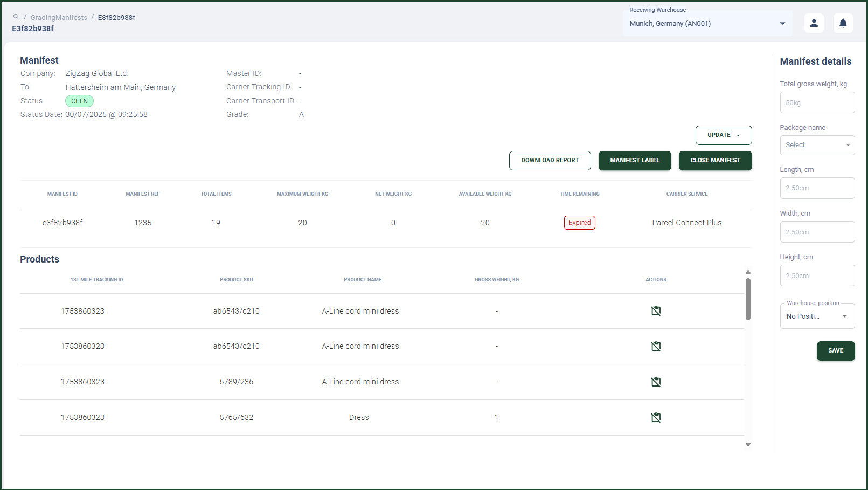Go to GradingManifests breadcrumb
Image resolution: width=868 pixels, height=490 pixels.
click(59, 17)
